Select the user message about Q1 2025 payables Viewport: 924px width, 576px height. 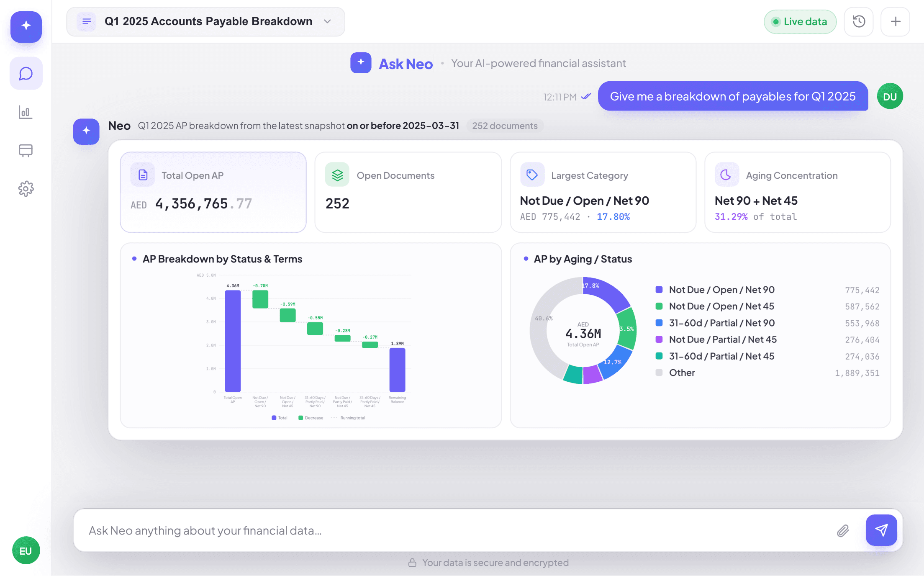click(x=733, y=96)
